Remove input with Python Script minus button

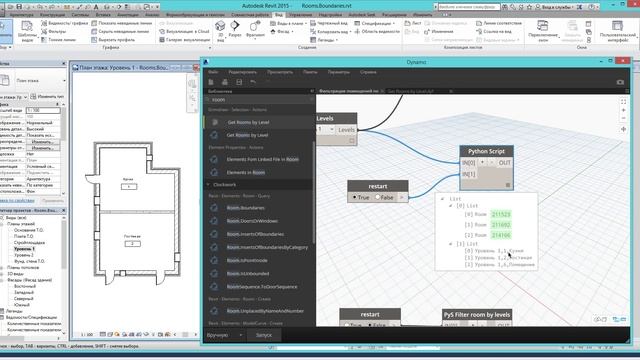pos(491,162)
